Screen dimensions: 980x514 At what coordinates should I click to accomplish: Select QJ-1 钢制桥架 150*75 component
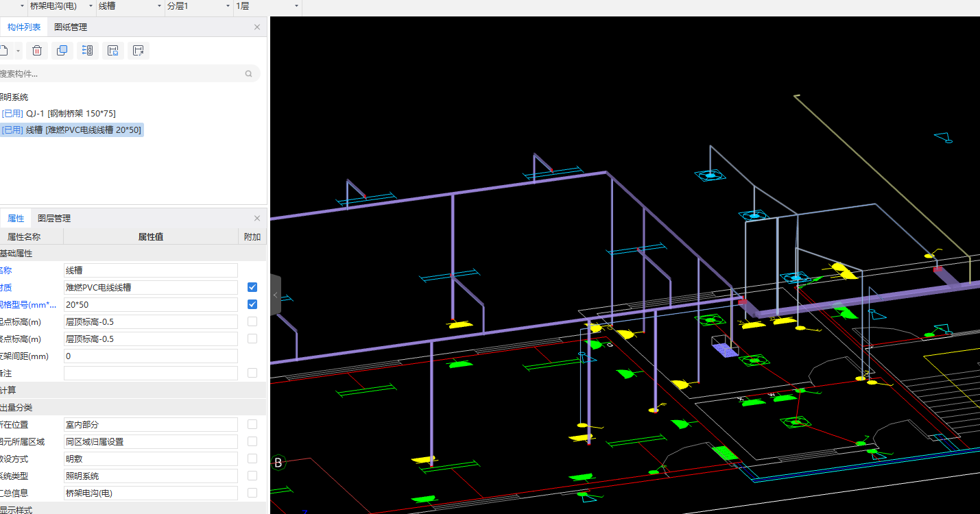(x=71, y=113)
